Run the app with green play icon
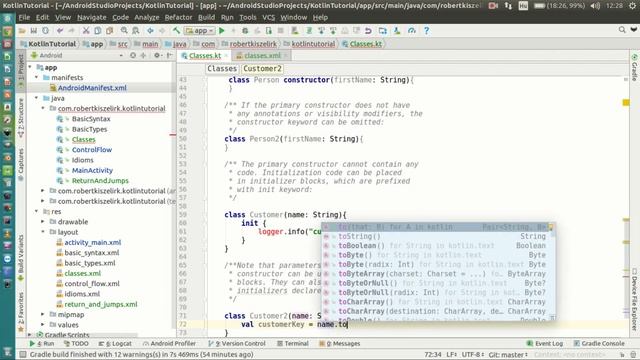 [x=222, y=31]
